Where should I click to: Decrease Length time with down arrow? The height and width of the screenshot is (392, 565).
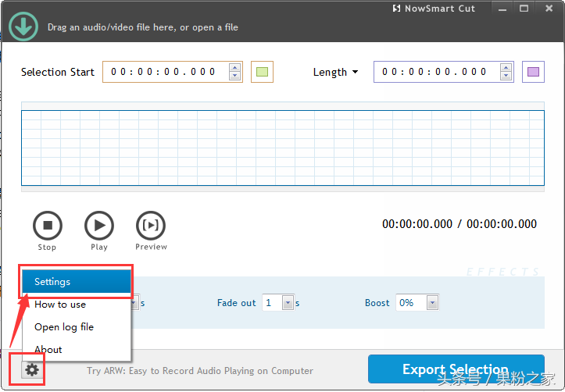(x=506, y=76)
